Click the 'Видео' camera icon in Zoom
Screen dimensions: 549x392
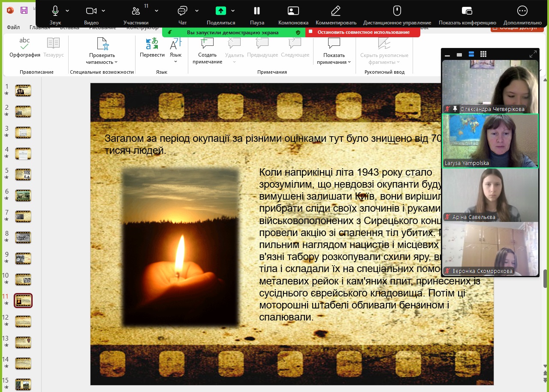[91, 11]
